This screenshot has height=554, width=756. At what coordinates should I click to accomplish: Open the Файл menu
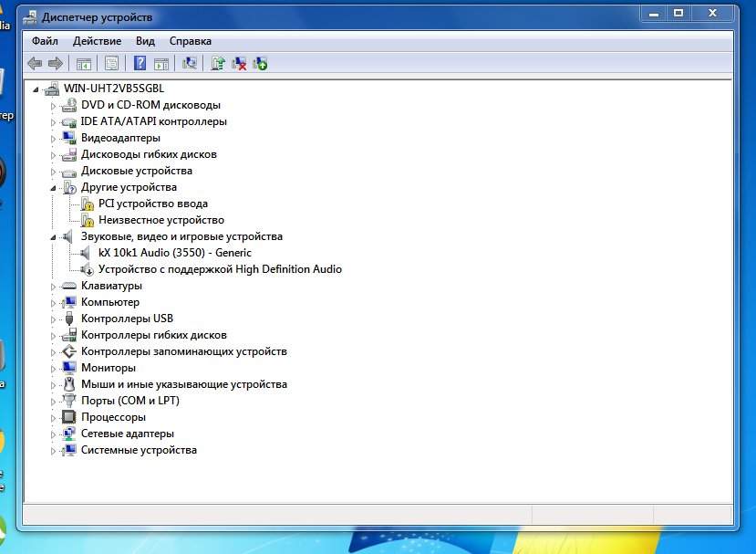(x=45, y=41)
